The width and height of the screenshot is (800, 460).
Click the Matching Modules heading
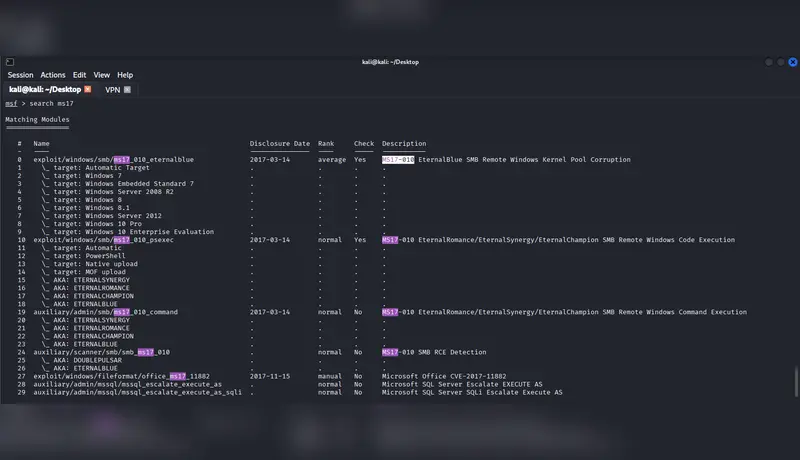tap(37, 119)
